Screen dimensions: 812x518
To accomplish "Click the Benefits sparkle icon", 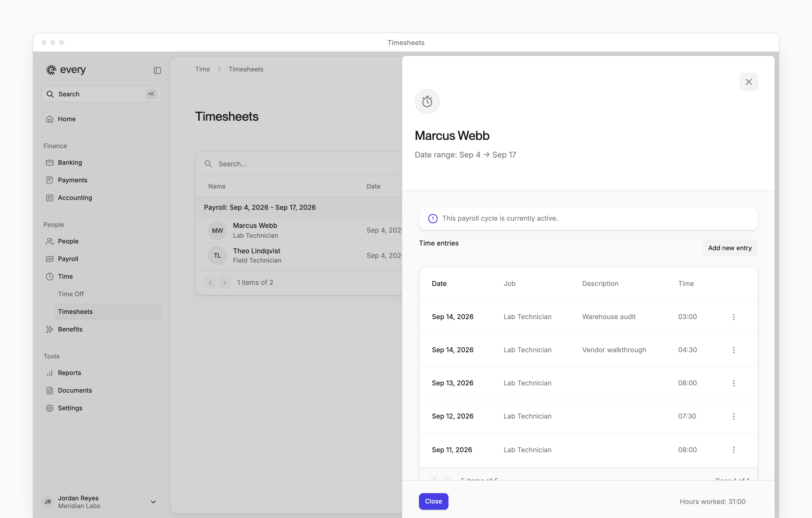I will pos(49,329).
